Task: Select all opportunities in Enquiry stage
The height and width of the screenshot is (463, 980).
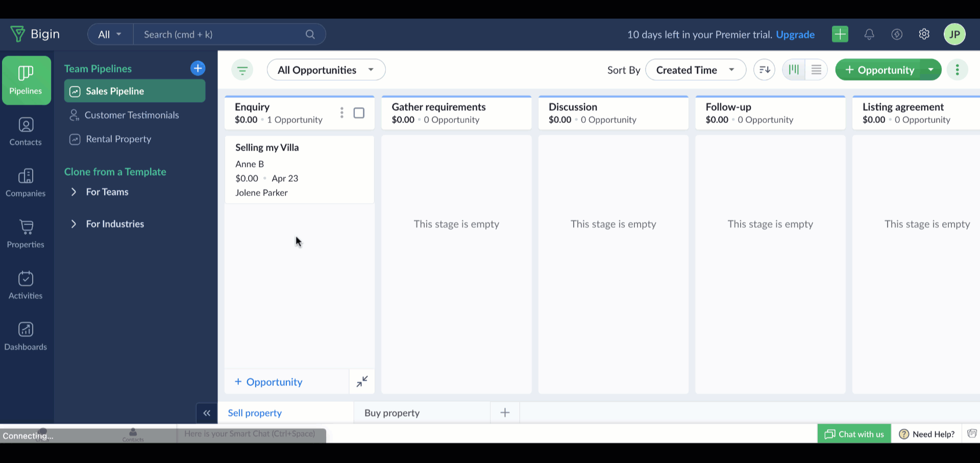Action: pyautogui.click(x=359, y=113)
